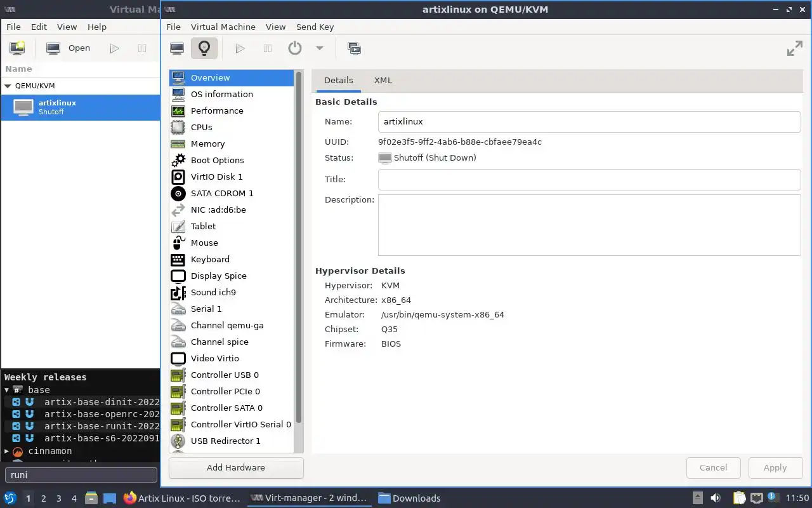Screen dimensions: 812x508
Task: Select the CPUs hardware entry
Action: [232, 127]
